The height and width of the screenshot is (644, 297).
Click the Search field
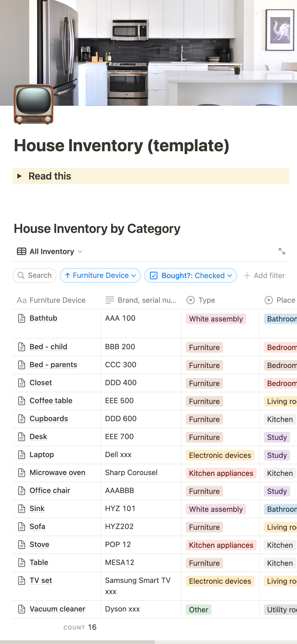coord(35,275)
